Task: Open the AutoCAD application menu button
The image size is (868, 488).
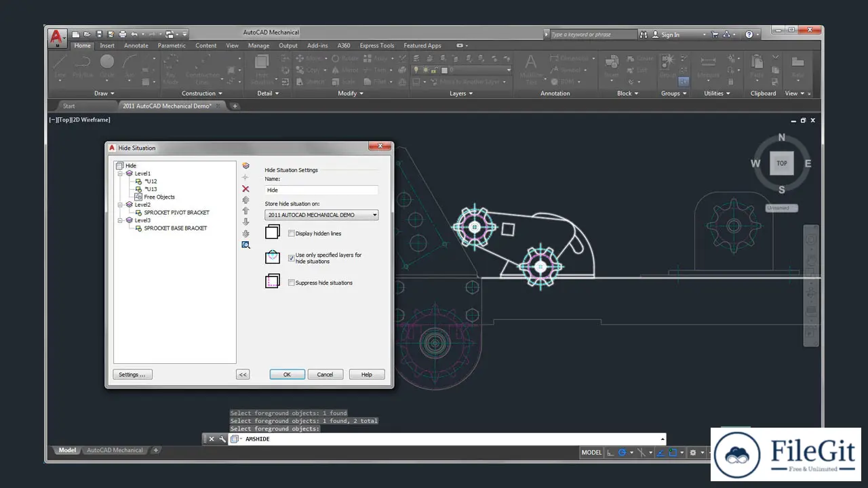Action: pyautogui.click(x=58, y=37)
